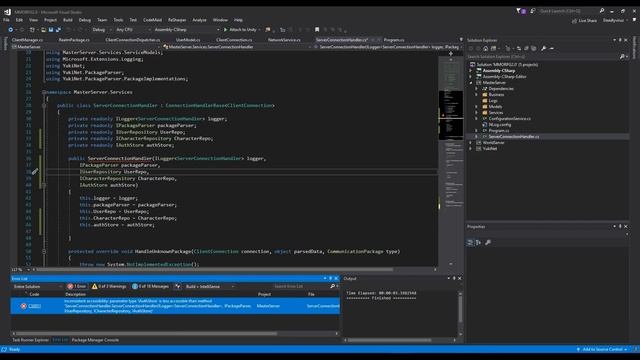Screen dimensions: 640x360
Task: Open the Build + IntelliSense dropdown
Action: [x=210, y=287]
